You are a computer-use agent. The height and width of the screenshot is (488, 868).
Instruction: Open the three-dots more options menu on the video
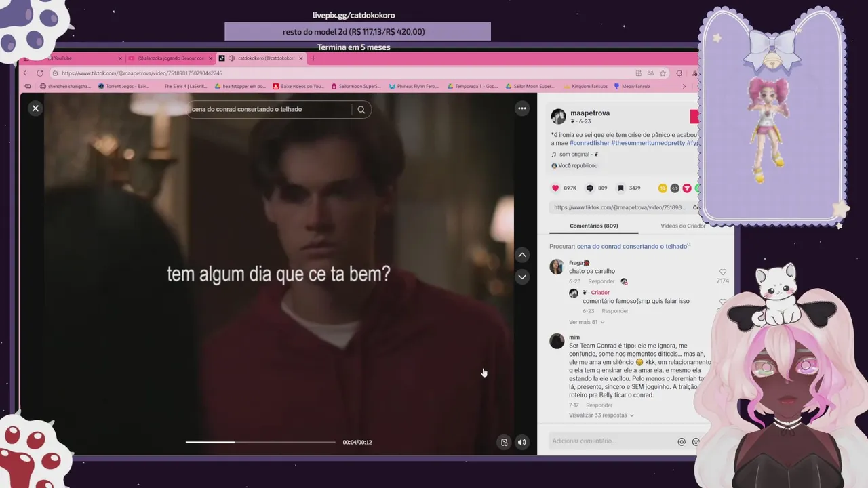tap(522, 108)
